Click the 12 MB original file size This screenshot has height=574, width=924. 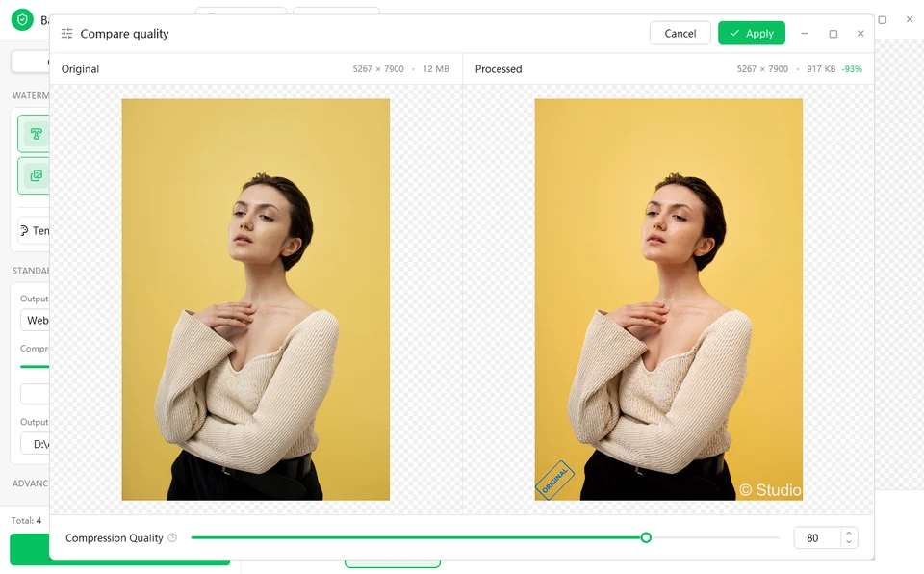click(x=436, y=69)
